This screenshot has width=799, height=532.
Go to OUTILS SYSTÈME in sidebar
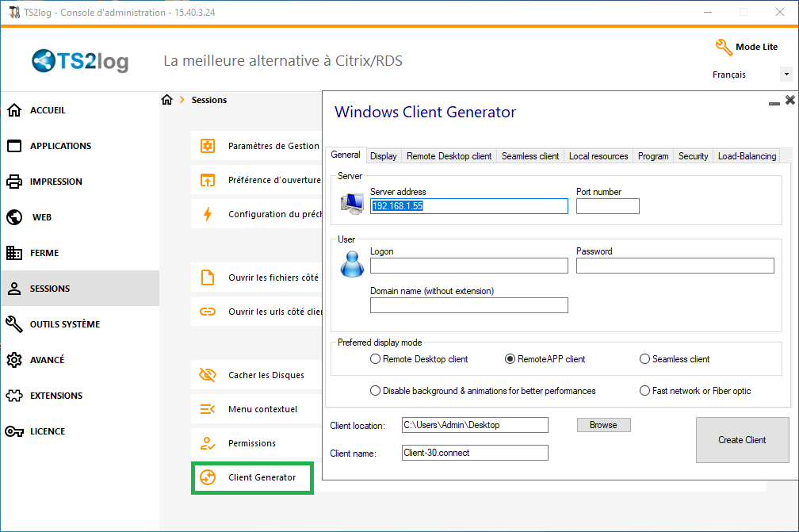pyautogui.click(x=79, y=324)
